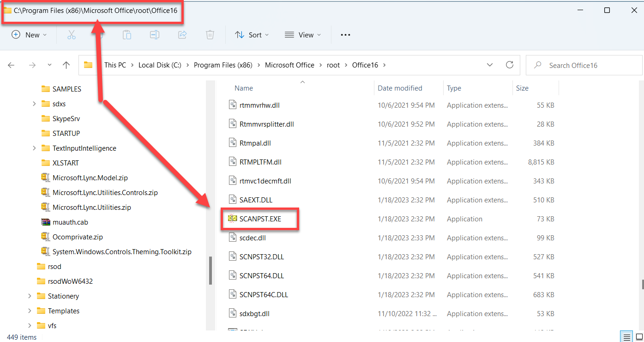
Task: Switch to details view layout icon
Action: [x=627, y=336]
